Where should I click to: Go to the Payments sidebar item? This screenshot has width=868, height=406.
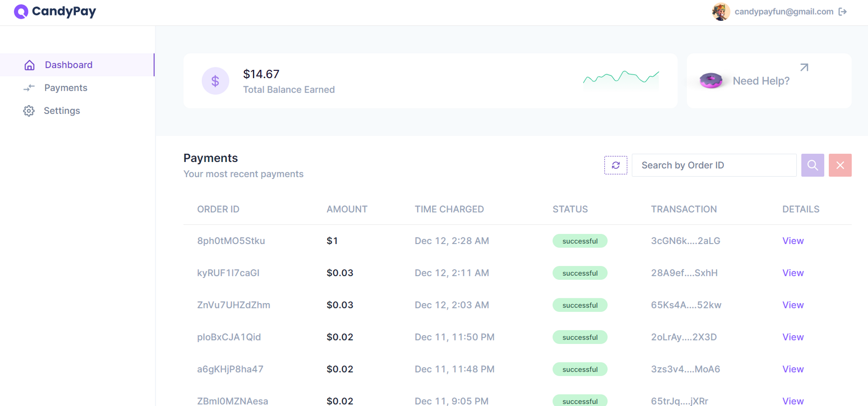77,88
